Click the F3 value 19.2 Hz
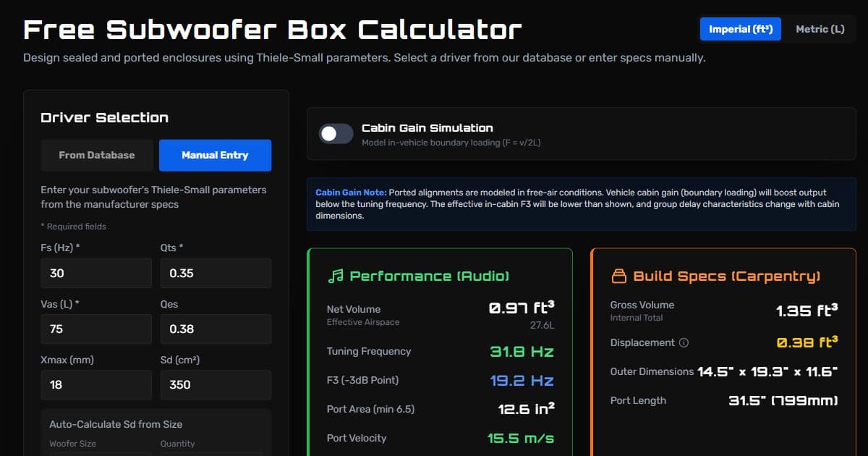868x456 pixels. point(522,381)
